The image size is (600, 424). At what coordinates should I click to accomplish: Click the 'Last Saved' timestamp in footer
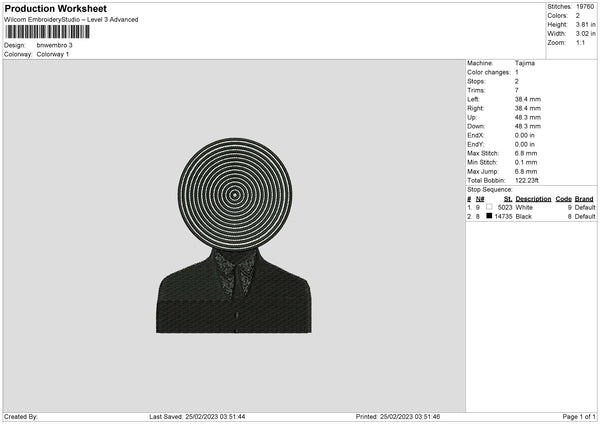coord(197,416)
